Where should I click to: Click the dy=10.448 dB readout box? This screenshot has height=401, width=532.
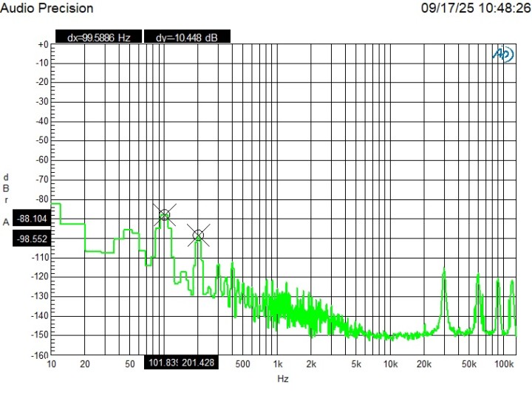coord(188,37)
